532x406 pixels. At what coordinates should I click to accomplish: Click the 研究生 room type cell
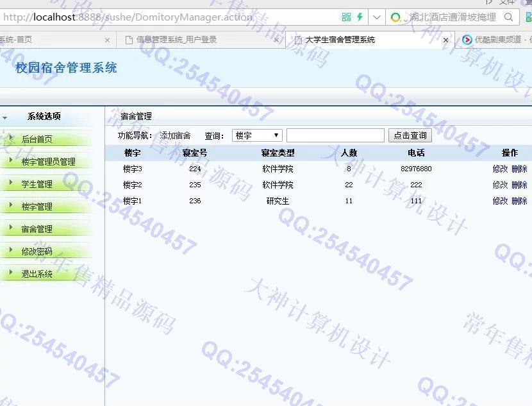[278, 201]
